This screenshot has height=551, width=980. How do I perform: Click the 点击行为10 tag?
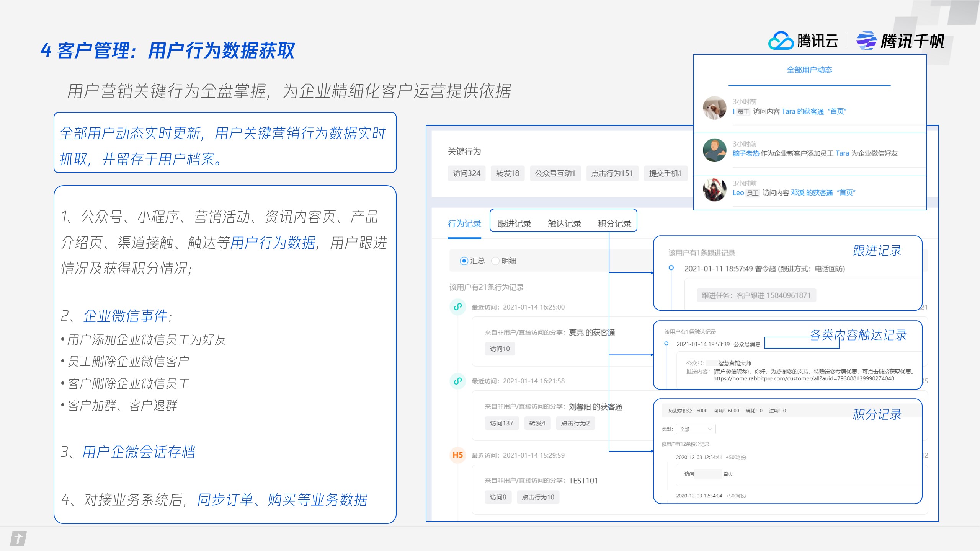[538, 497]
